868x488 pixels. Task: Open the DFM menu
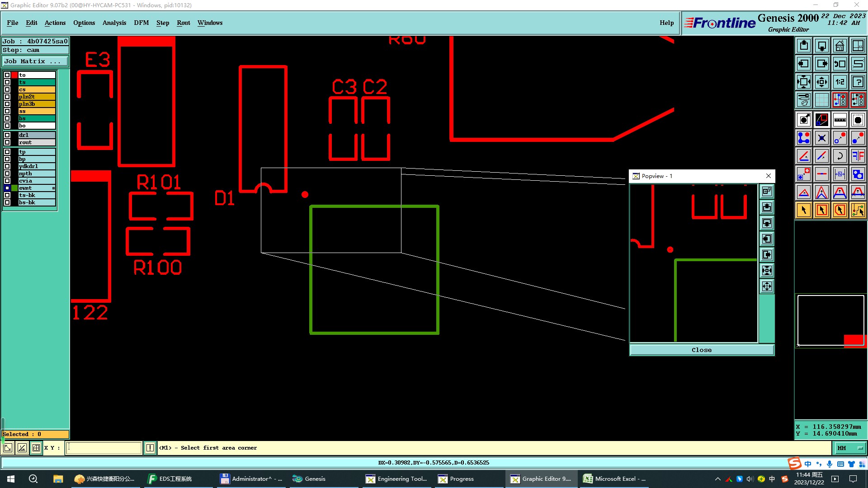(x=141, y=23)
